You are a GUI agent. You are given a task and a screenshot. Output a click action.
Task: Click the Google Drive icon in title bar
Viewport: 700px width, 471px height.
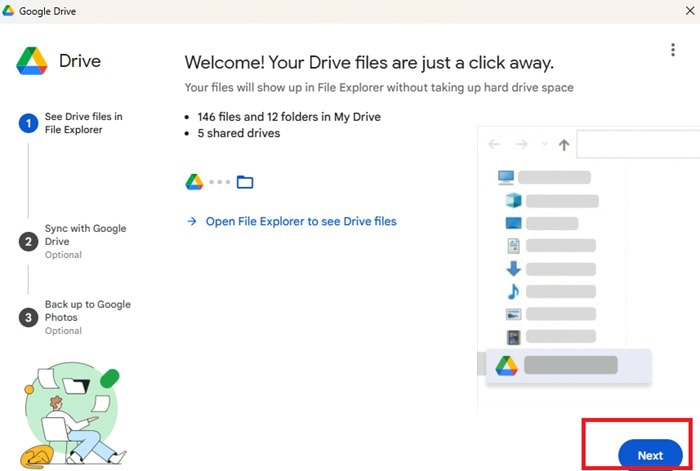point(11,11)
